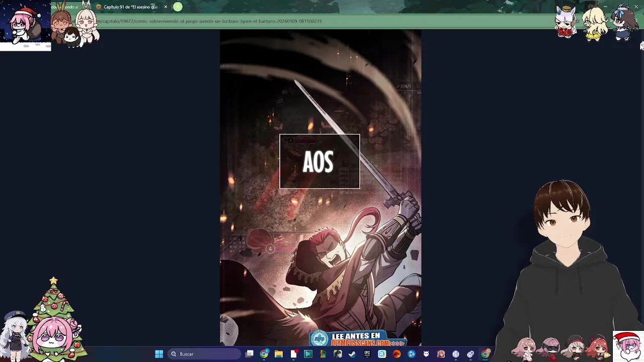
Task: Switch to the last Chrome window in taskbar
Action: pyautogui.click(x=485, y=354)
